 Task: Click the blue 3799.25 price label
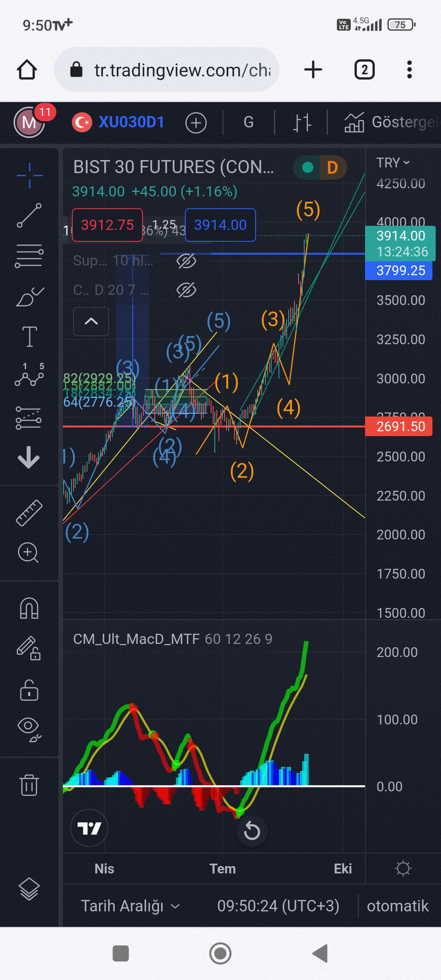tap(399, 270)
